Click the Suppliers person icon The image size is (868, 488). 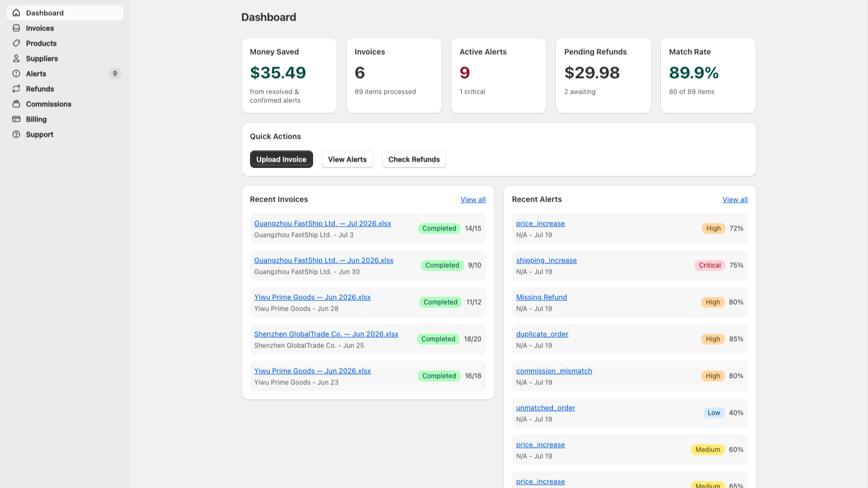coord(16,59)
